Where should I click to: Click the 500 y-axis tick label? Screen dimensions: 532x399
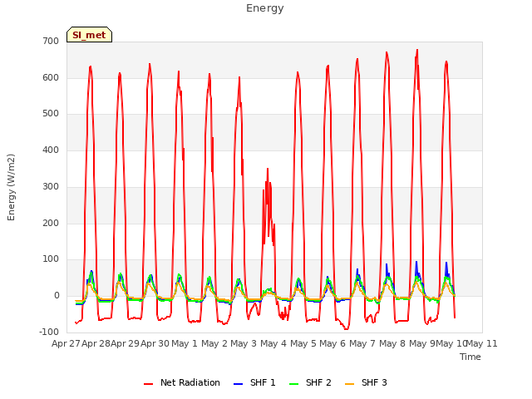click(51, 114)
